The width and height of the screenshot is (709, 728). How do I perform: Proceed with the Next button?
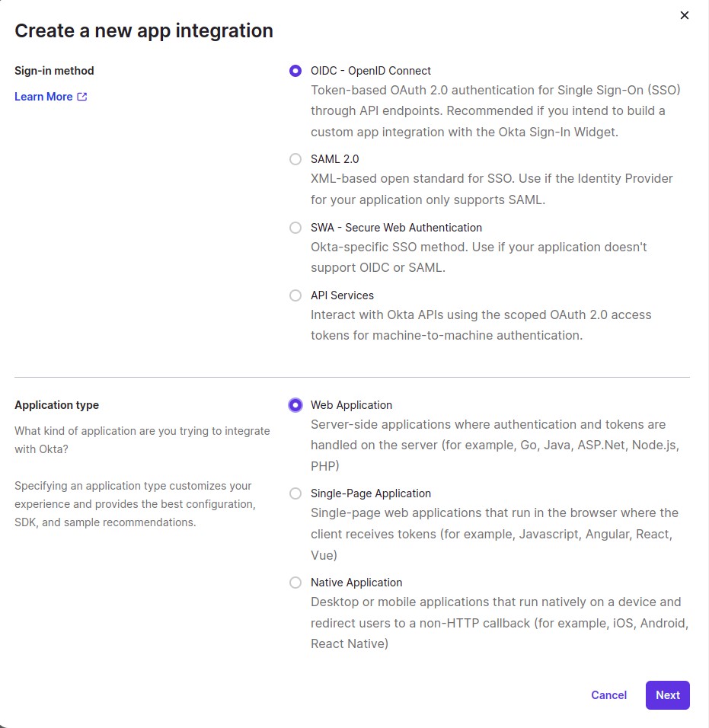(667, 695)
